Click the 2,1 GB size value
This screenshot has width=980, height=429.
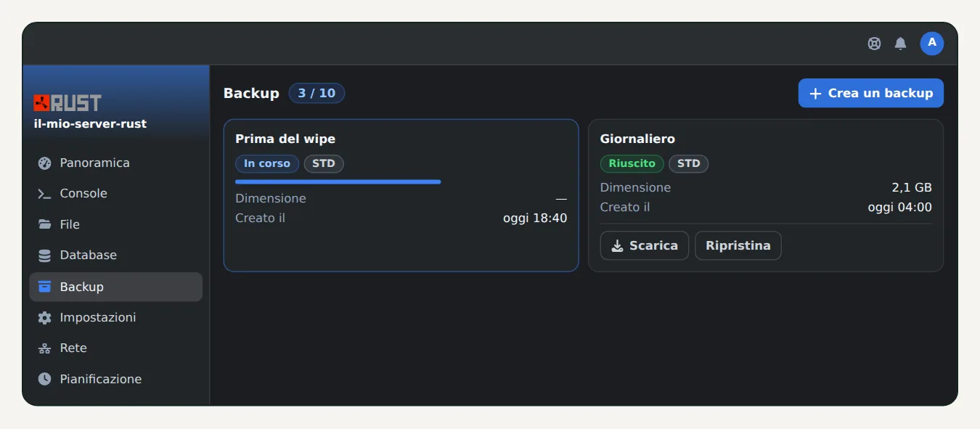pyautogui.click(x=912, y=188)
